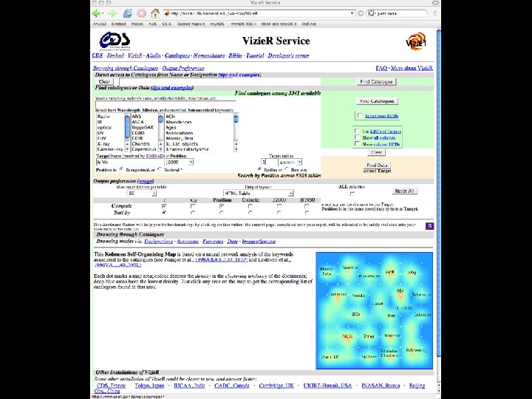Go forward with the forward arrow
Image resolution: width=532 pixels, height=399 pixels.
pyautogui.click(x=112, y=13)
